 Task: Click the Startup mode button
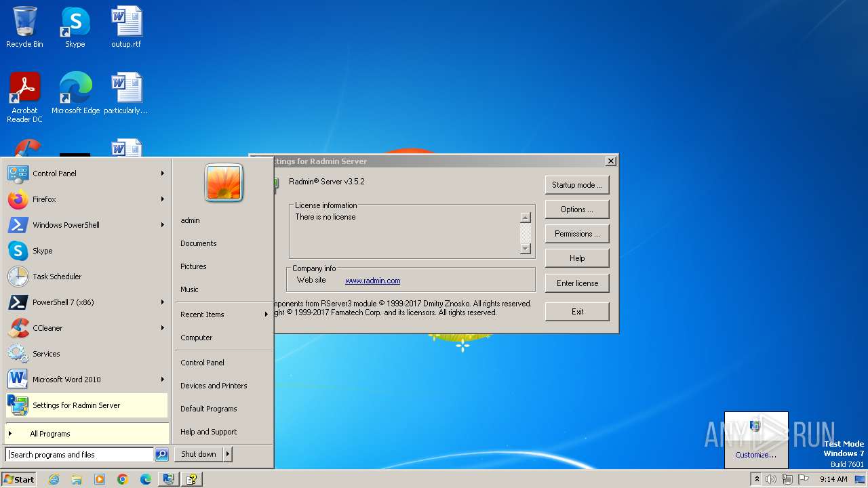tap(577, 185)
